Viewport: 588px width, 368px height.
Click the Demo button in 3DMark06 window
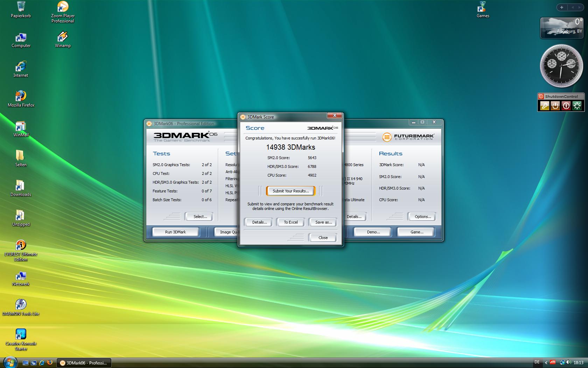[x=373, y=232]
